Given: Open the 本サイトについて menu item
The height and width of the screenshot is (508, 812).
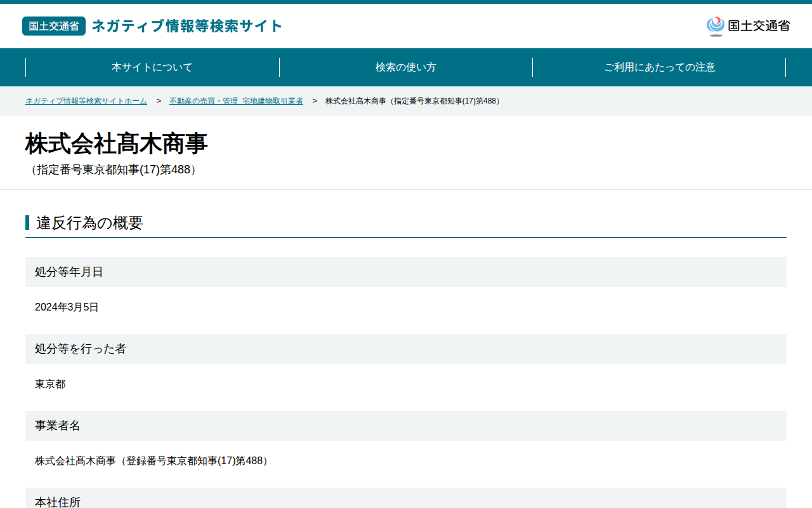Looking at the screenshot, I should click(x=152, y=67).
